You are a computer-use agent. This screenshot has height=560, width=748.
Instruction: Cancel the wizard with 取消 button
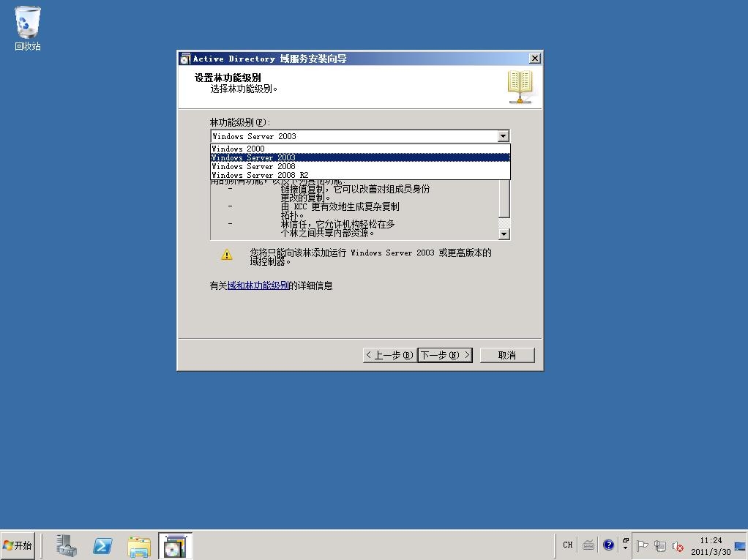507,355
